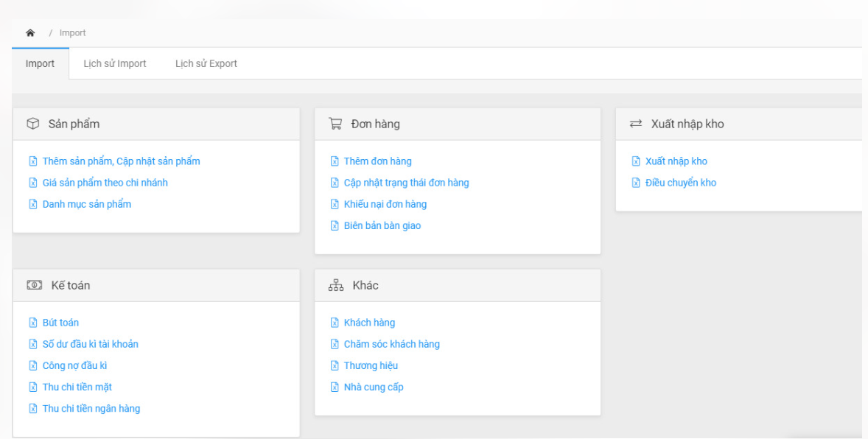Click the Đơn hàng shopping cart icon

pos(335,124)
